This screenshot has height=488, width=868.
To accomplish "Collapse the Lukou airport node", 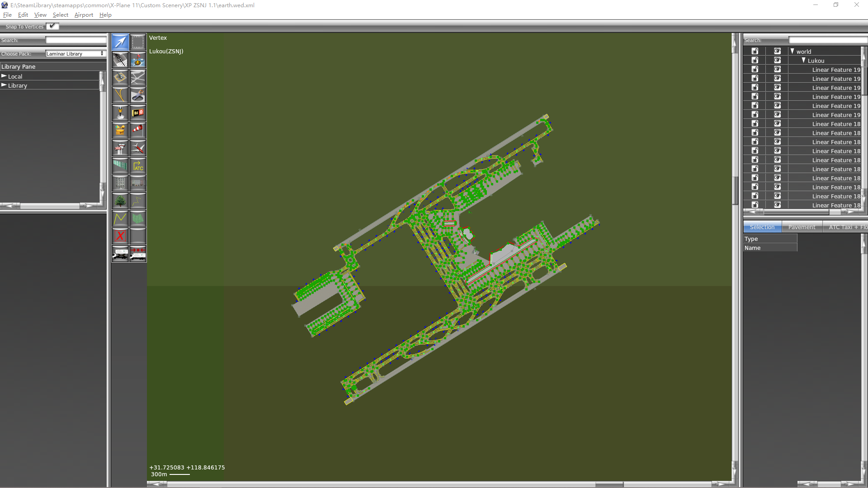I will [804, 60].
